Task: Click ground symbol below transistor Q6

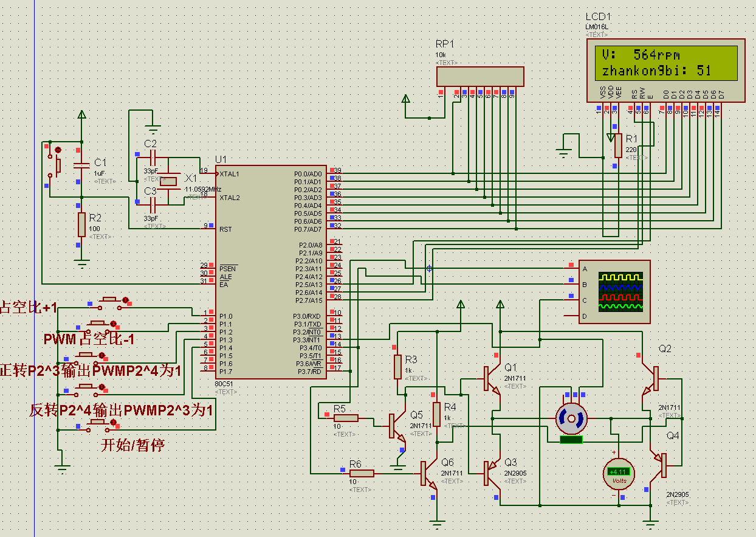Action: click(436, 523)
